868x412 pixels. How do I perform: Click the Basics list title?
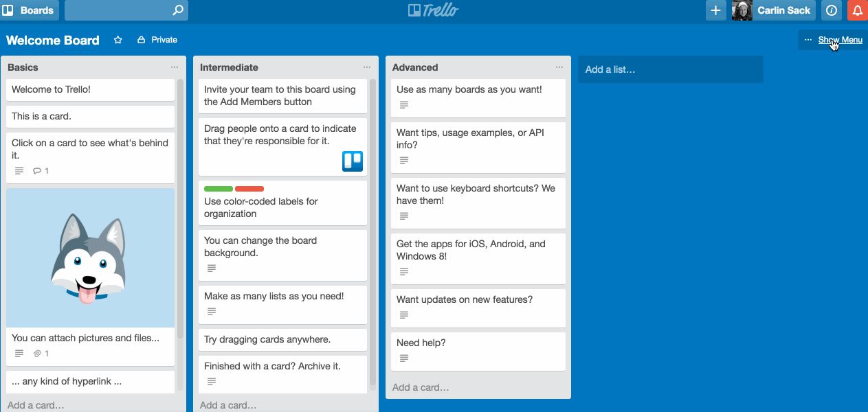click(x=23, y=67)
